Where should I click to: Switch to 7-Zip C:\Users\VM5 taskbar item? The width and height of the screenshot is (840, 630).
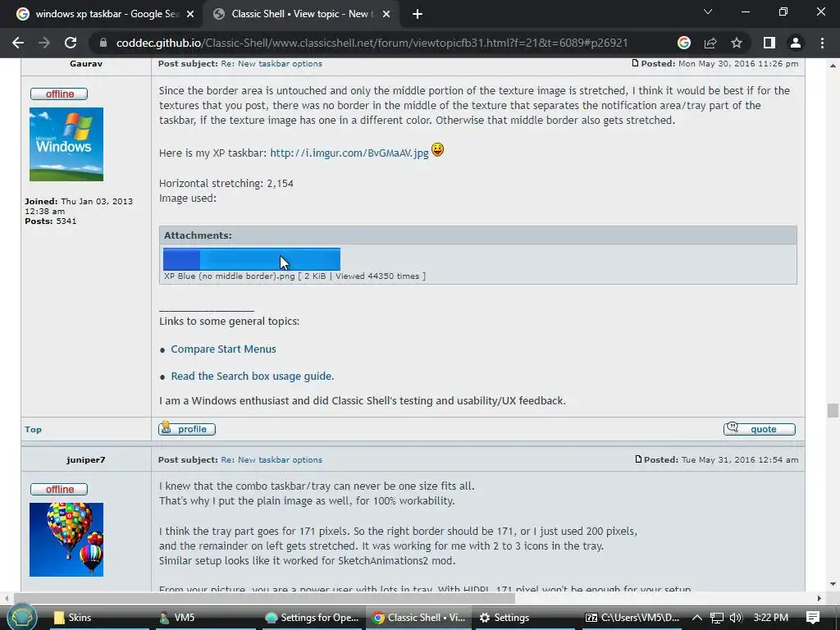pos(632,618)
